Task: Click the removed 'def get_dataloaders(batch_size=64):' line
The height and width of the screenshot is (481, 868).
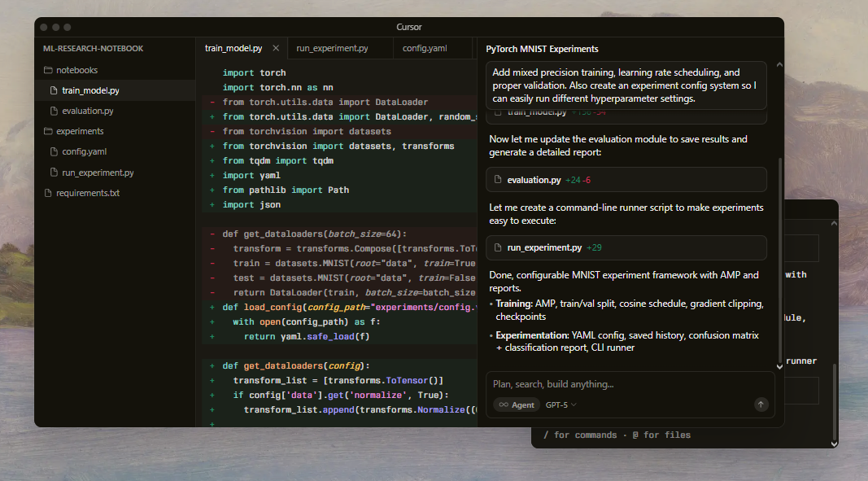Action: (315, 234)
